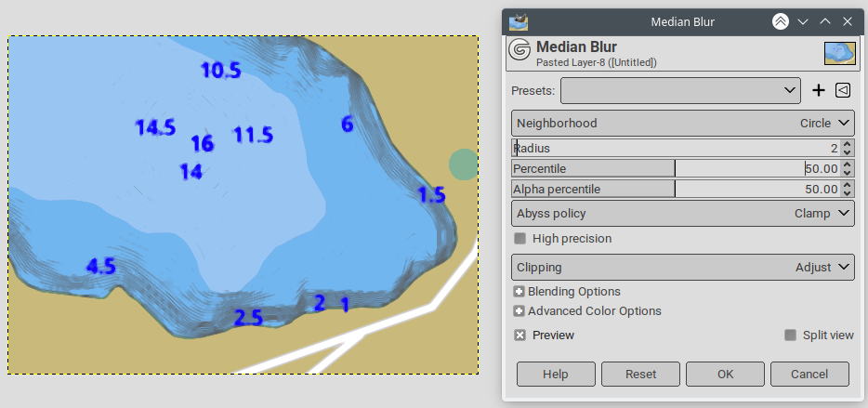Screen dimensions: 868x408
Task: Click the depth label 11.5 on map
Action: tap(253, 135)
